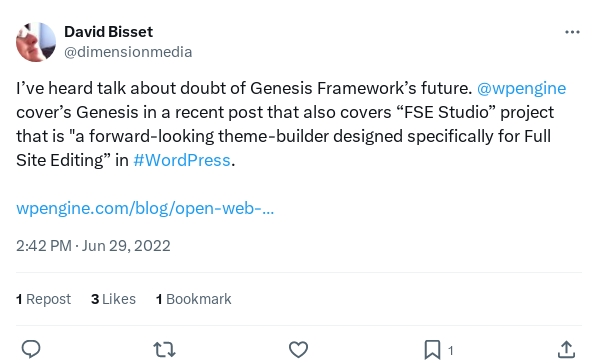Visit the @dimensionmedia handle

[128, 52]
